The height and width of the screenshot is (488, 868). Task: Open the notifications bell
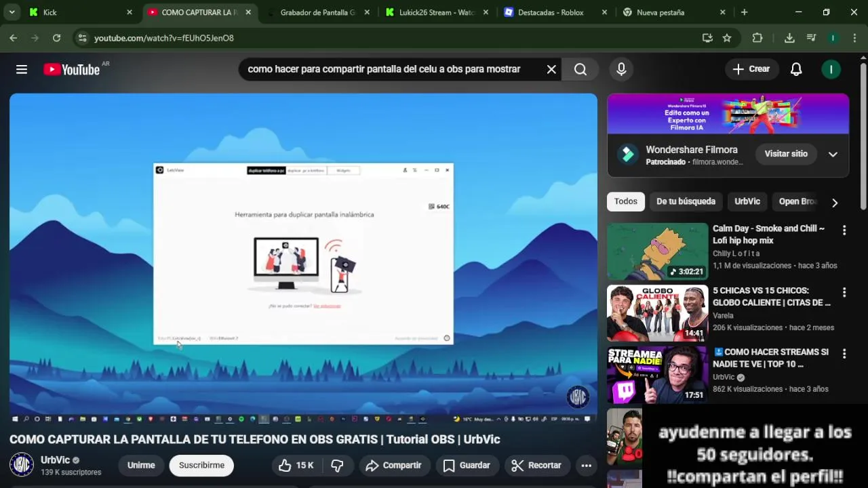(796, 69)
